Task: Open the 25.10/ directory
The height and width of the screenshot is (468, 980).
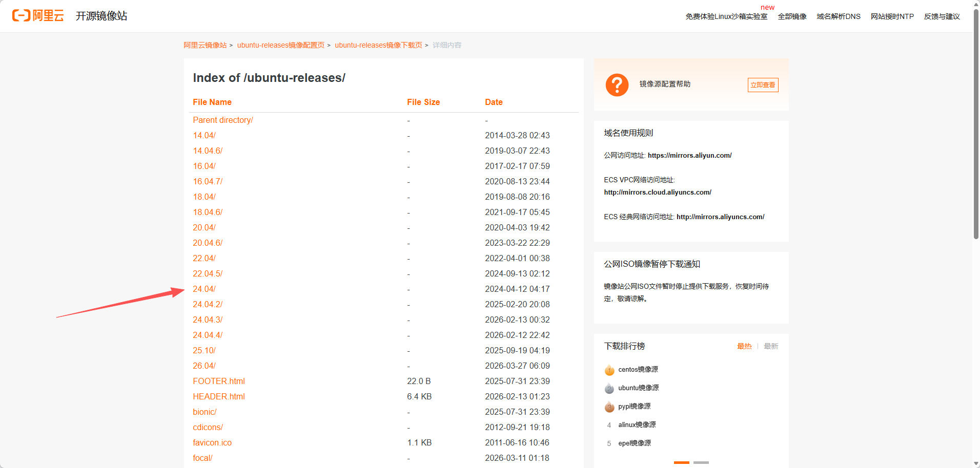Action: click(204, 350)
